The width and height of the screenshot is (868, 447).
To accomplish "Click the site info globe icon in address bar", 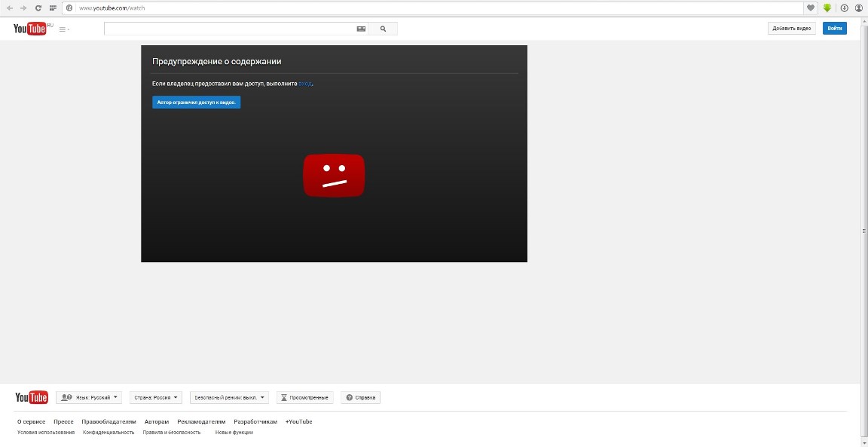I will [x=69, y=8].
